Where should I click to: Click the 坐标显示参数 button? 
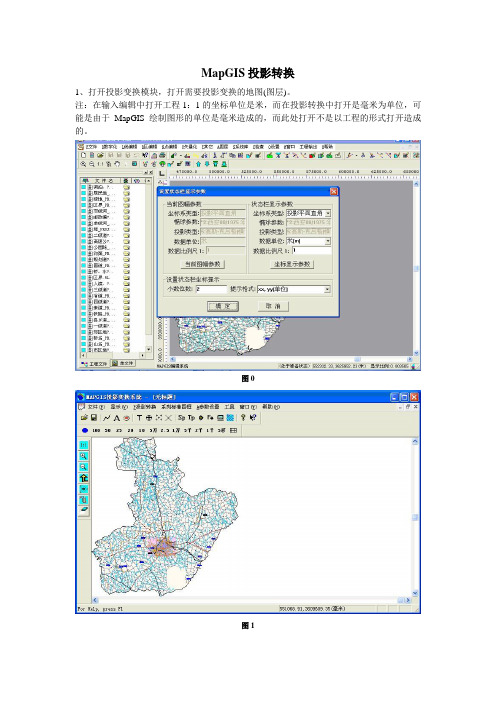pos(292,264)
